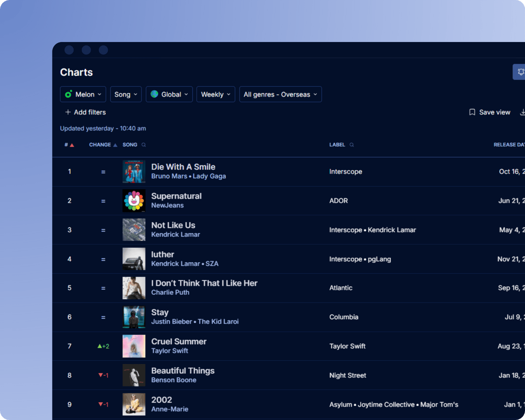Click the RELEASE DATE column header
525x420 pixels.
509,144
